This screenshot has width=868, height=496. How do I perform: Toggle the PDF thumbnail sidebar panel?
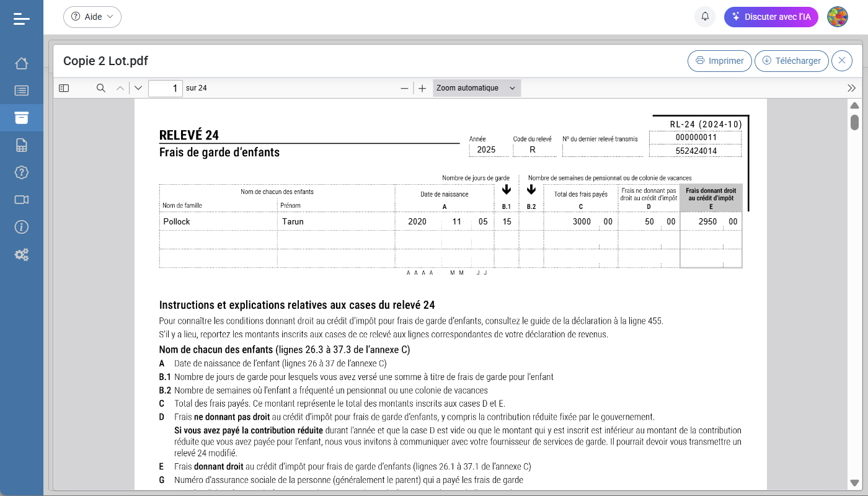[x=63, y=88]
